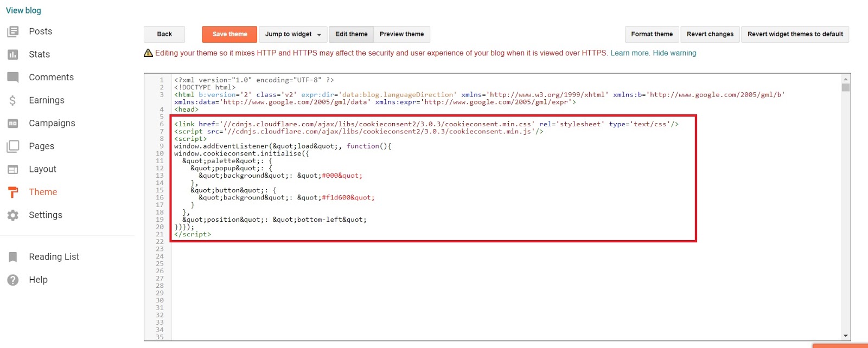The width and height of the screenshot is (868, 348).
Task: Open the Posts section
Action: (x=41, y=31)
